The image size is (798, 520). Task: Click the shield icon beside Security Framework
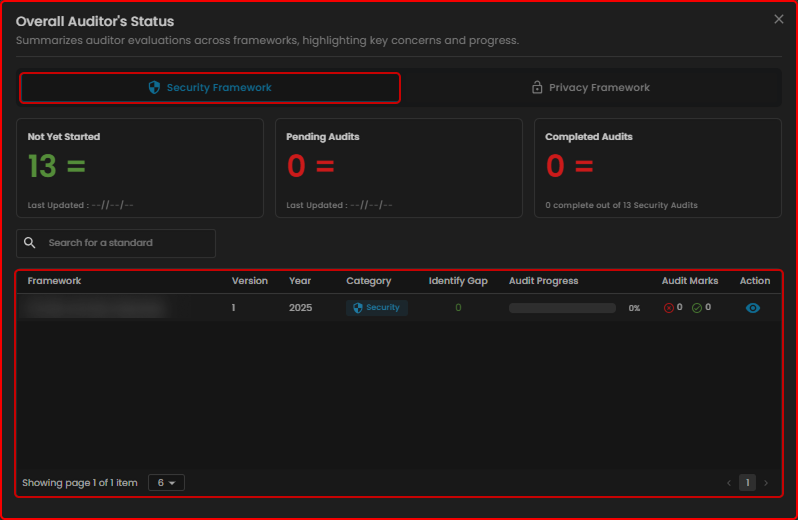coord(154,88)
